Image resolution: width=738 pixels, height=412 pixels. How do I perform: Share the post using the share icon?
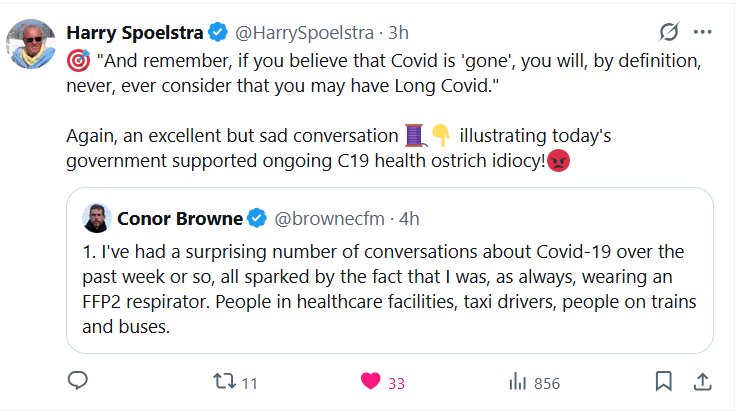(x=702, y=381)
